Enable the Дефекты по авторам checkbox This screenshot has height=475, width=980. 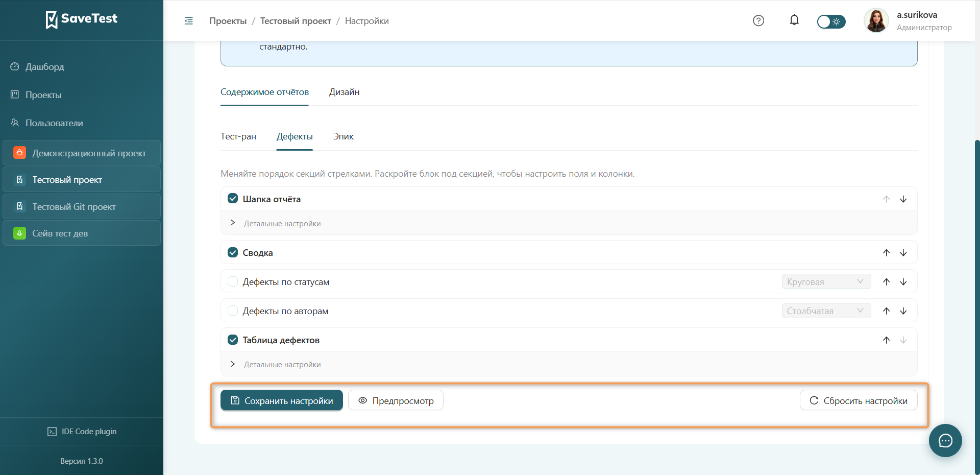pyautogui.click(x=233, y=311)
